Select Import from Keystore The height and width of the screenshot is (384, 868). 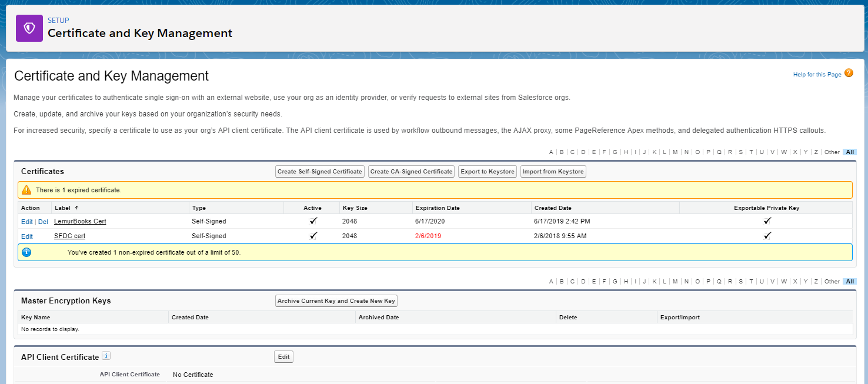tap(553, 172)
